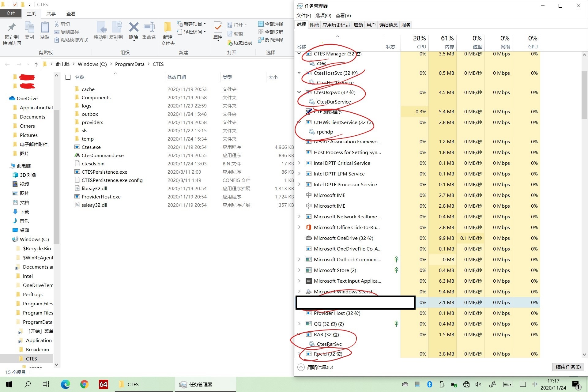Switch to Share (共享) ribbon tab
This screenshot has width=588, height=392.
click(x=51, y=13)
